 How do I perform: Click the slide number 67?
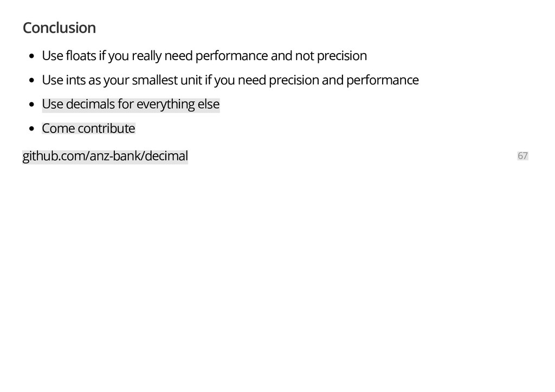click(523, 156)
